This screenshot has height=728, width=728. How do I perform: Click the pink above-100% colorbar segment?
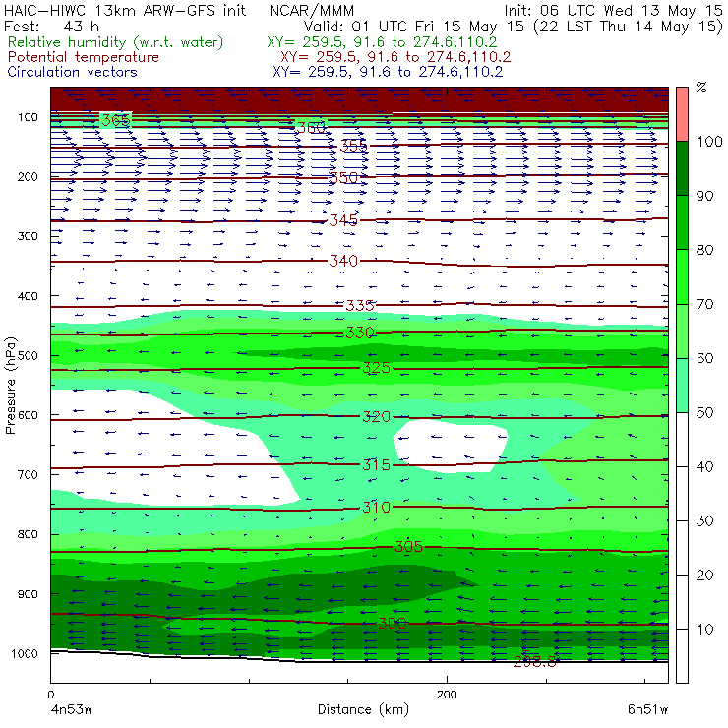click(x=682, y=114)
